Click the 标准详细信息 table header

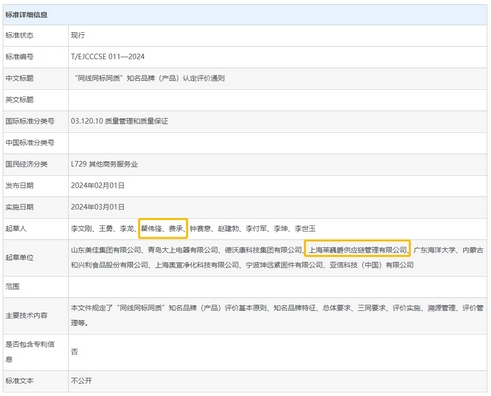click(x=26, y=15)
